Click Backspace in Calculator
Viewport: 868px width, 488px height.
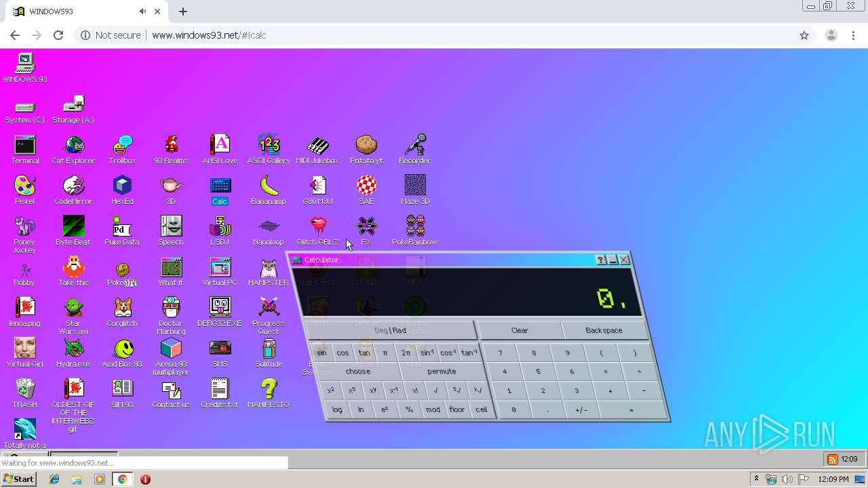point(604,331)
